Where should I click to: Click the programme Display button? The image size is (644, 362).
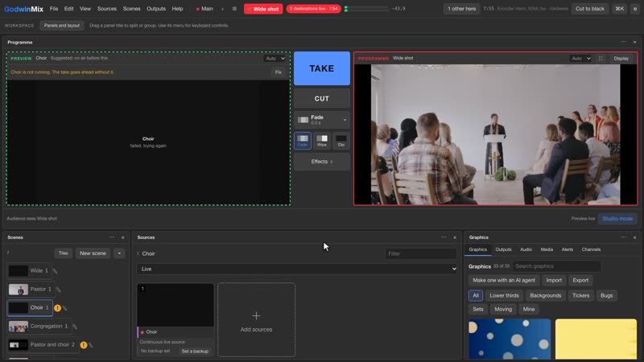(x=621, y=58)
